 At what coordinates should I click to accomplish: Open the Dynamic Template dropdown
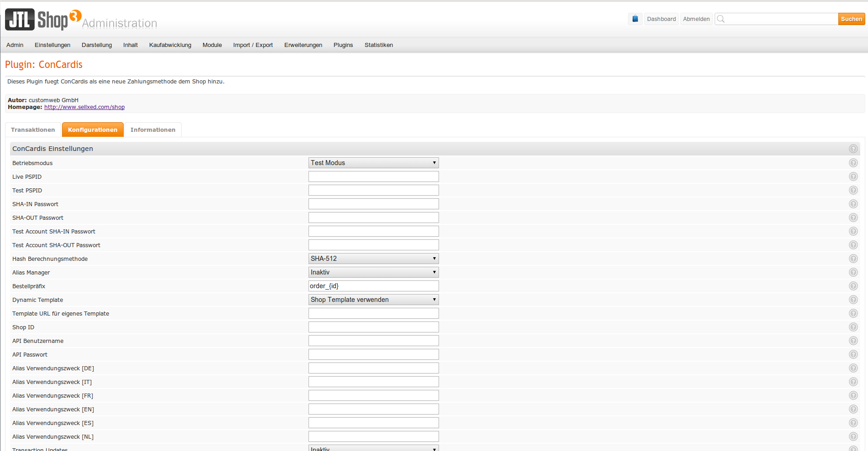[x=373, y=300]
